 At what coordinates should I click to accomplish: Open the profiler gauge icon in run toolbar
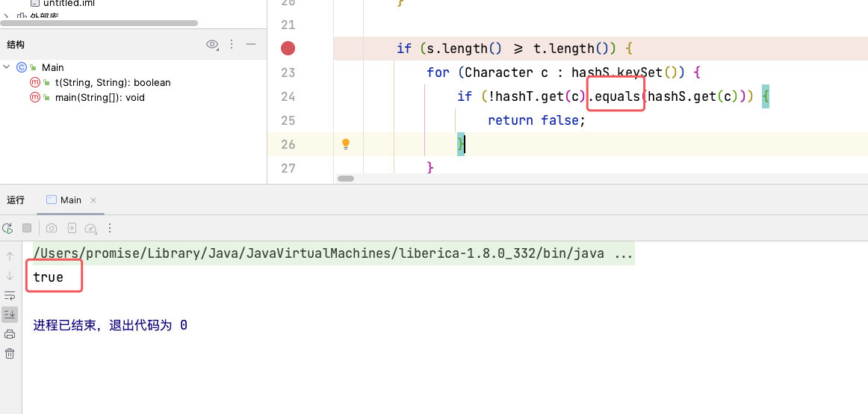91,228
